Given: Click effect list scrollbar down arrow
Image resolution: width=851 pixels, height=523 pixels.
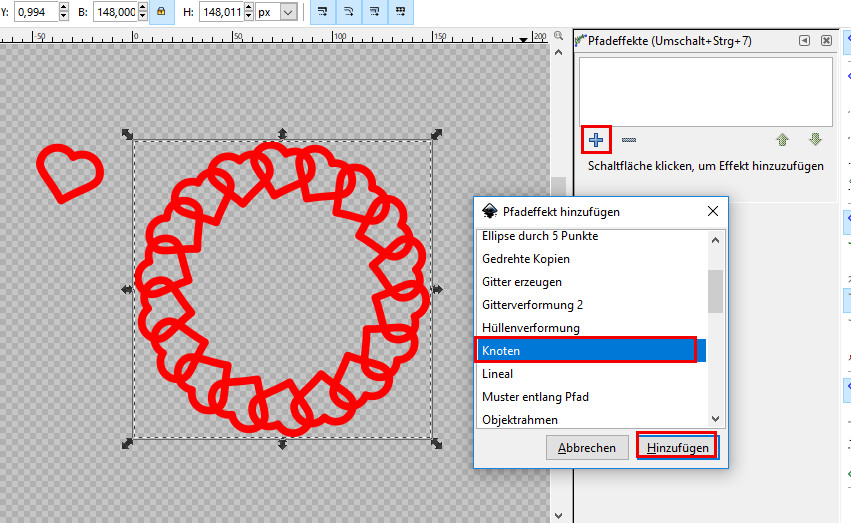Looking at the screenshot, I should point(715,419).
